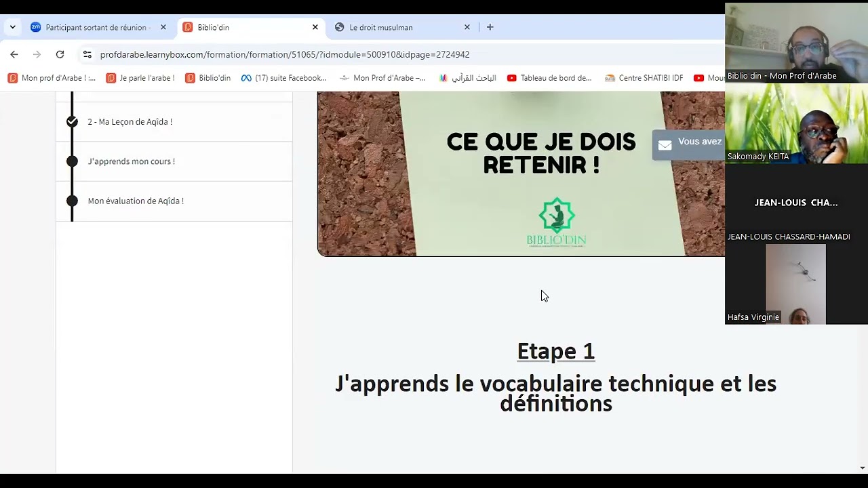Switch to the Le droit musulman tab
The width and height of the screenshot is (868, 488).
pos(403,27)
